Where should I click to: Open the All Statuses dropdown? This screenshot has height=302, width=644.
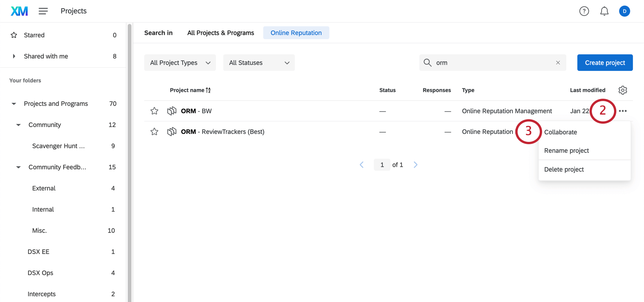(x=259, y=63)
